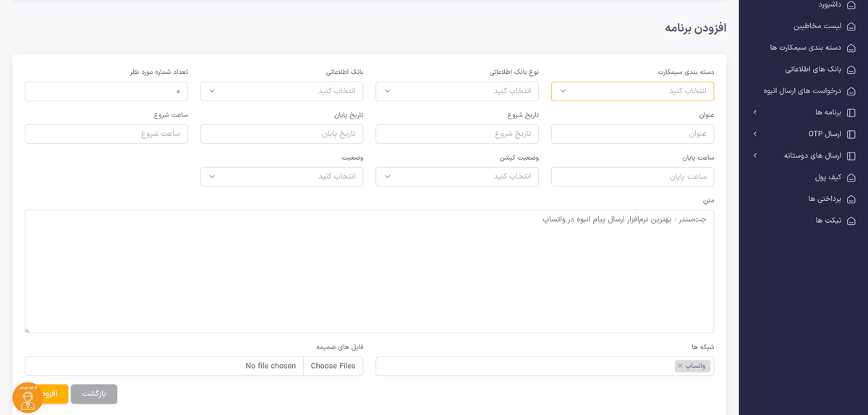Click the پرداختی ها sidebar icon
Image resolution: width=868 pixels, height=415 pixels.
[x=851, y=200]
